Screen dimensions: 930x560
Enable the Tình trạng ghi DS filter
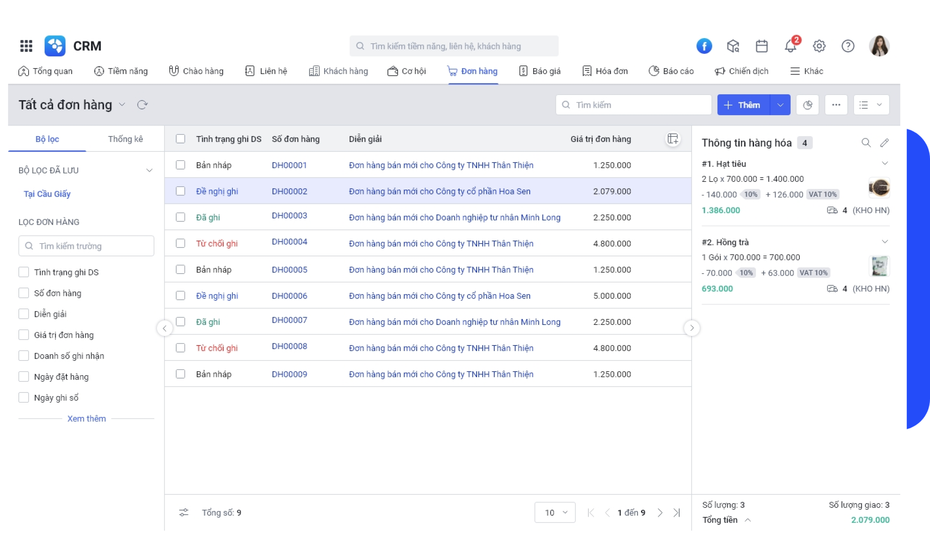click(24, 272)
